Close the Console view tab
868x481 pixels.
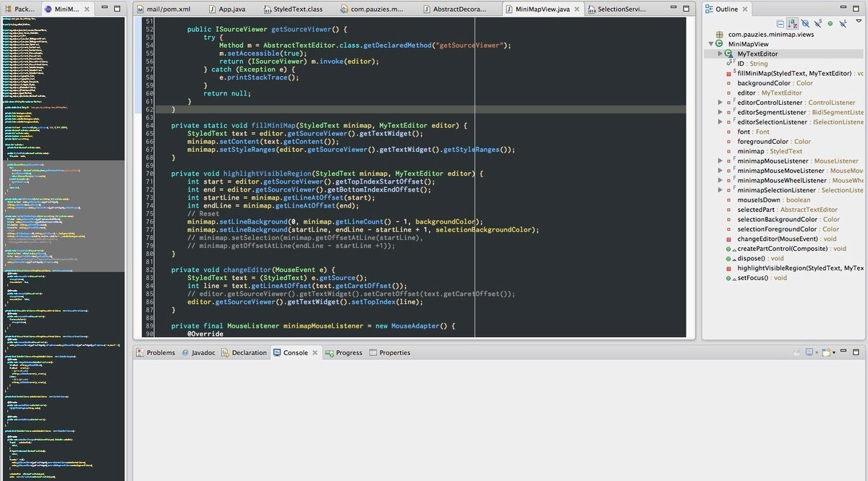(x=315, y=353)
